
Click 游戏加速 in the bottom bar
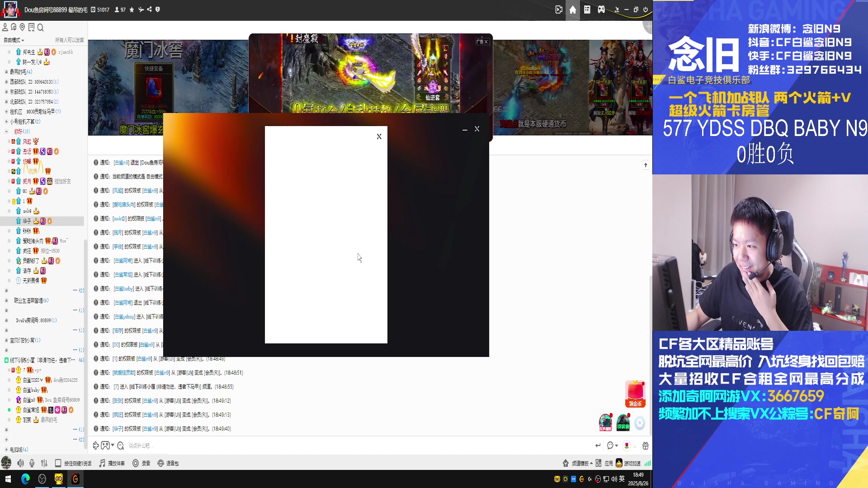click(628, 464)
